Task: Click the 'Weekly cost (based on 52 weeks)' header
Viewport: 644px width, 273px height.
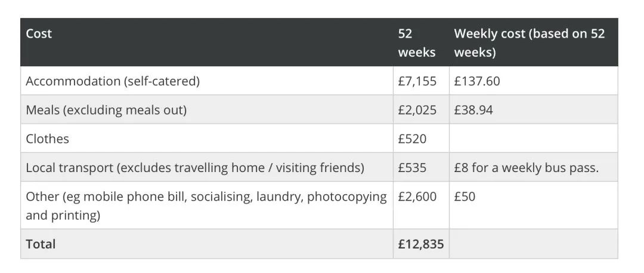Action: [x=529, y=42]
